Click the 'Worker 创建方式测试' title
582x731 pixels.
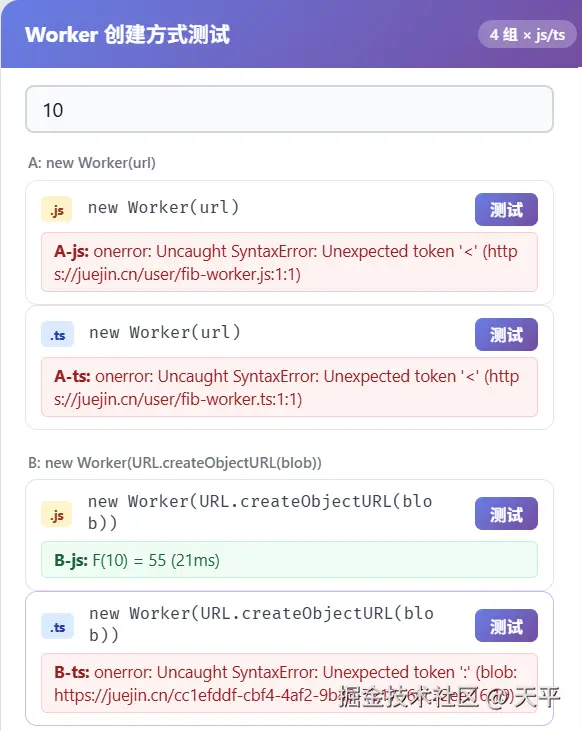pyautogui.click(x=127, y=34)
